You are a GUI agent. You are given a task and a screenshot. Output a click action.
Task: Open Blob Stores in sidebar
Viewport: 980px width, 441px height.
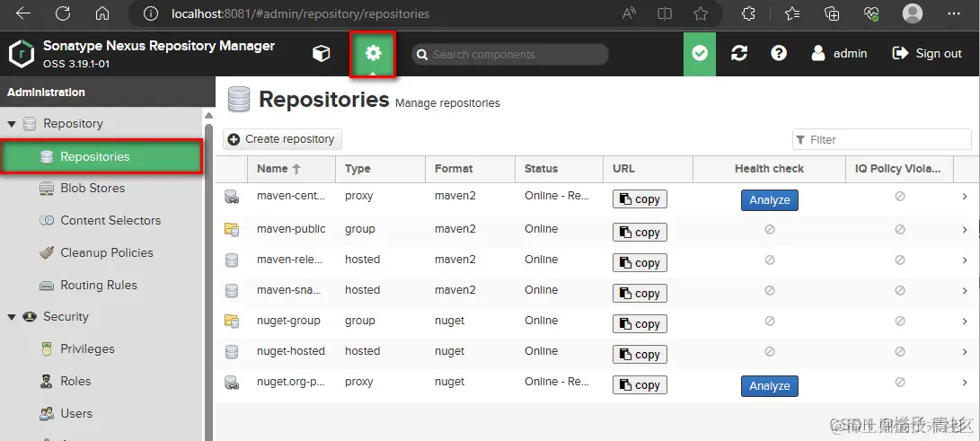click(93, 188)
